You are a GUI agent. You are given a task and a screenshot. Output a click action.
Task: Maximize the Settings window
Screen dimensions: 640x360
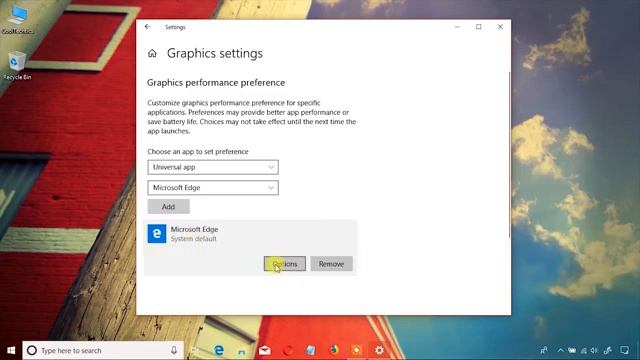[x=479, y=27]
